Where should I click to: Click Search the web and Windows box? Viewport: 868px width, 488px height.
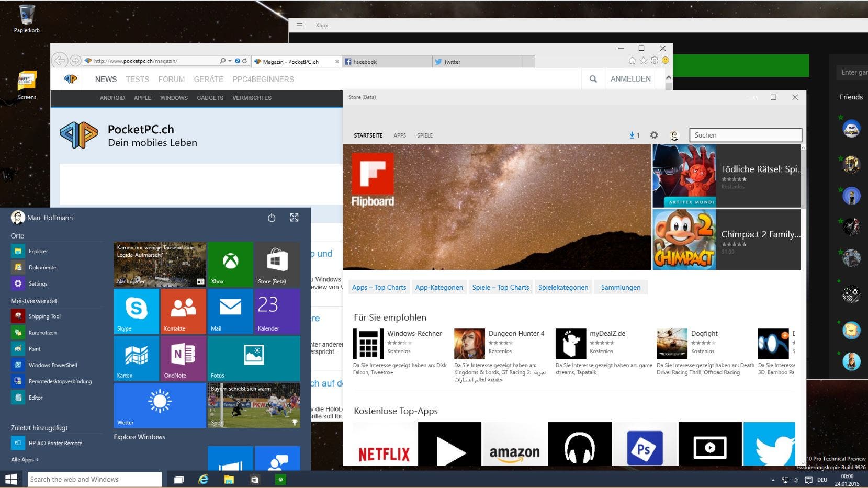(95, 479)
